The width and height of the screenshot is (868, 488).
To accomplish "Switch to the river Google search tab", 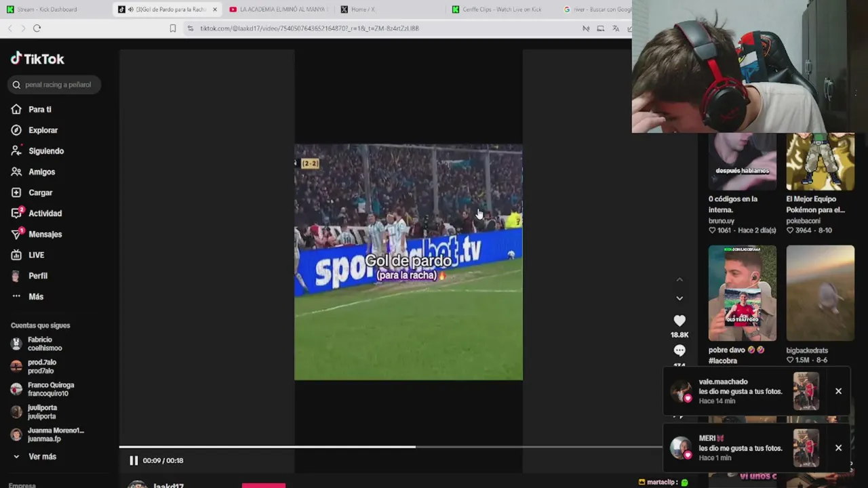I will click(597, 9).
